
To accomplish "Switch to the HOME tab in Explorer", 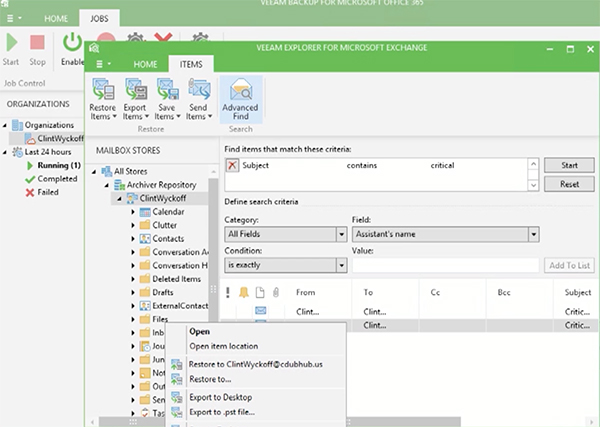I will tap(146, 64).
